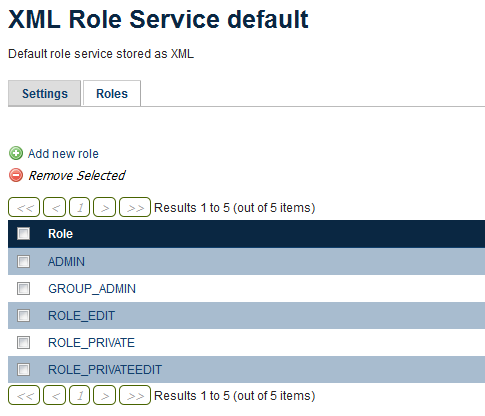Click the red Remove Selected icon

[16, 175]
